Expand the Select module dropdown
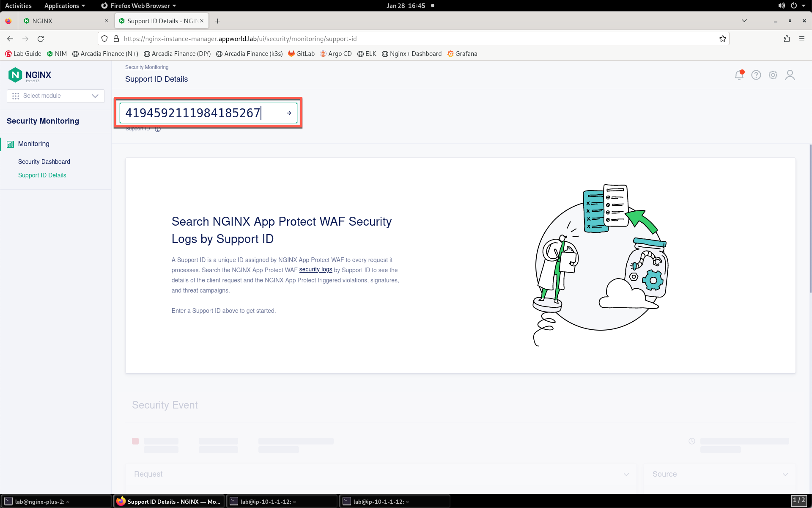The width and height of the screenshot is (812, 508). pyautogui.click(x=56, y=96)
